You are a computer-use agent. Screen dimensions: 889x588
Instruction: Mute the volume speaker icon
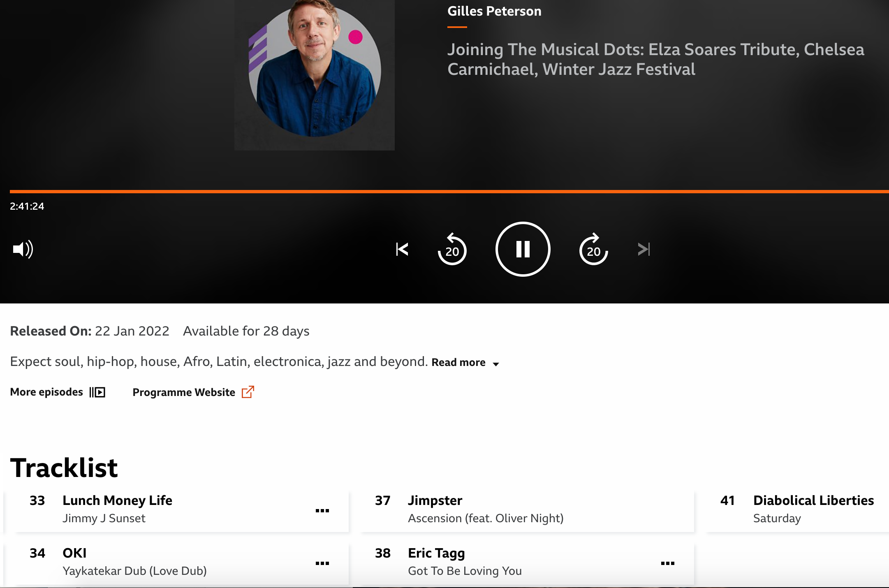pos(23,249)
